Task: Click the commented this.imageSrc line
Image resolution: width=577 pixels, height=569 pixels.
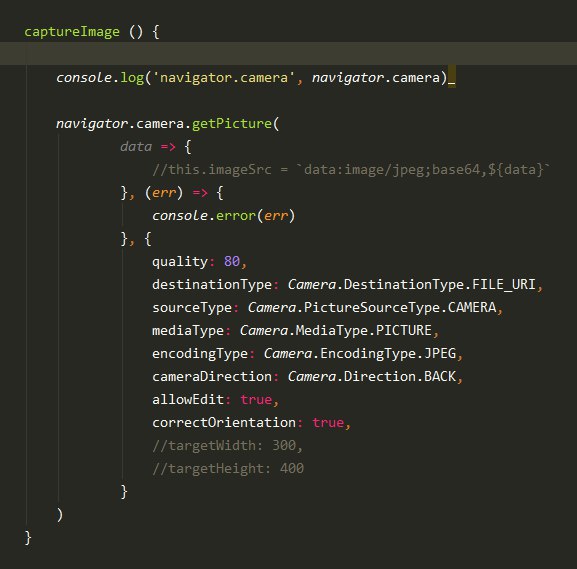Action: 351,170
